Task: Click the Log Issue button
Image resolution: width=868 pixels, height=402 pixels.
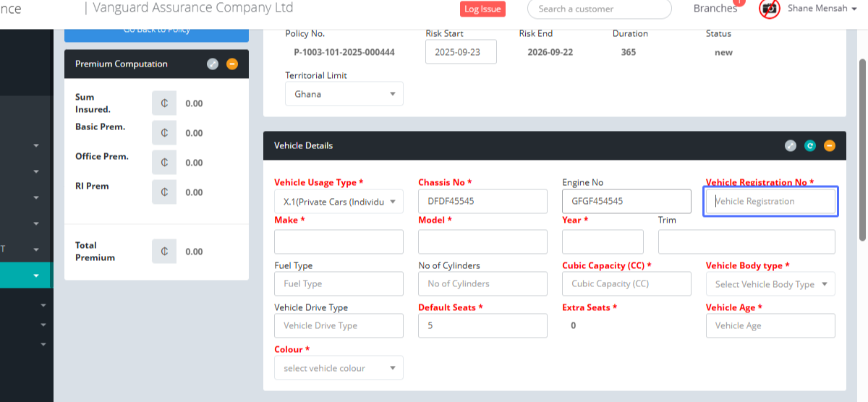Action: [482, 9]
